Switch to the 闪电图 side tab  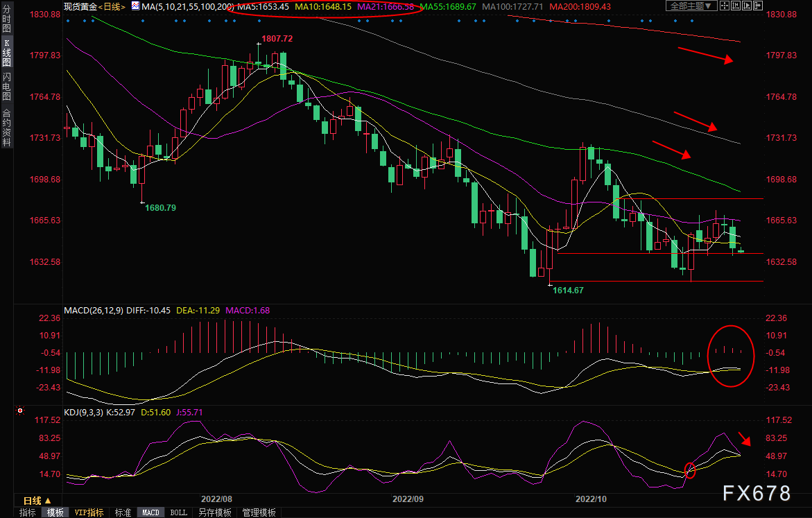click(x=6, y=87)
